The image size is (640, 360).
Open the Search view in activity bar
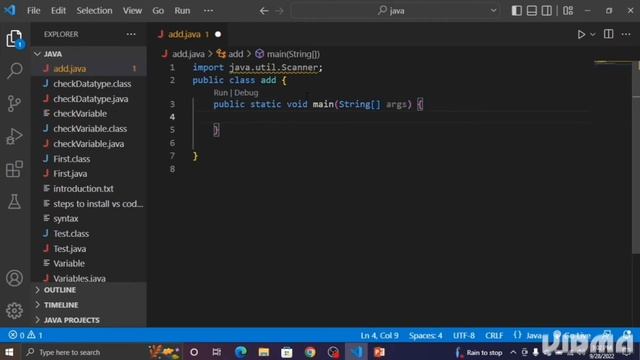14,71
